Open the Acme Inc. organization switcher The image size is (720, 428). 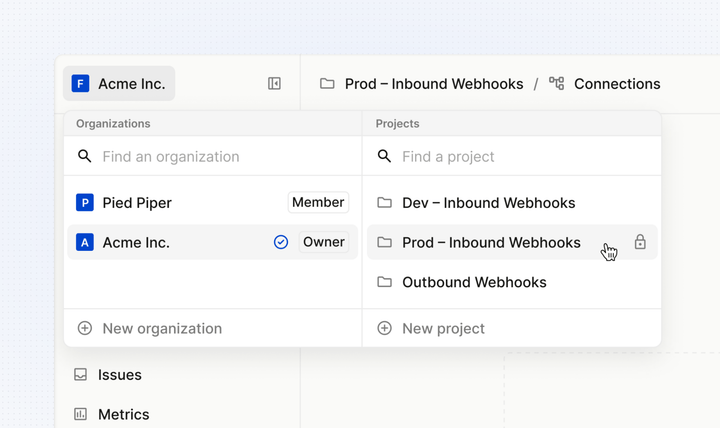[119, 84]
